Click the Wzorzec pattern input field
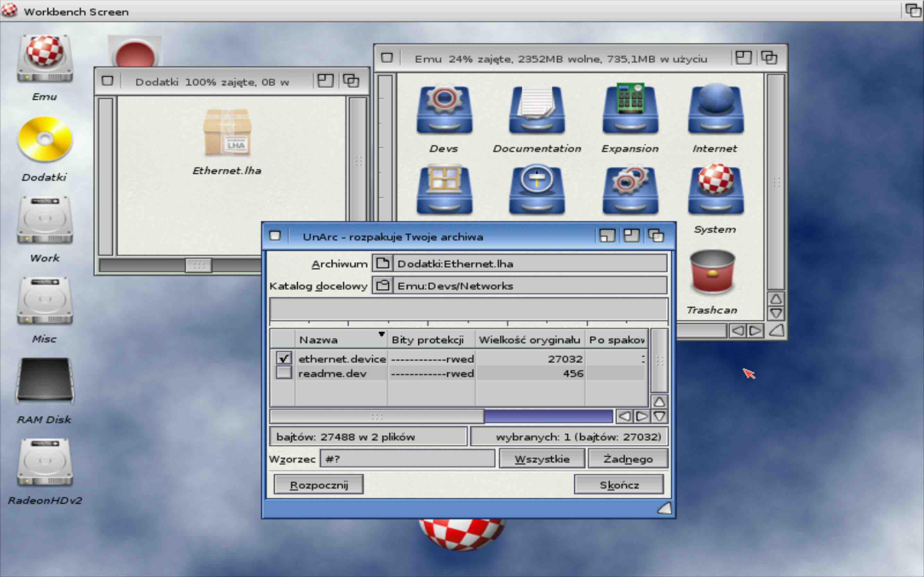 pos(407,459)
